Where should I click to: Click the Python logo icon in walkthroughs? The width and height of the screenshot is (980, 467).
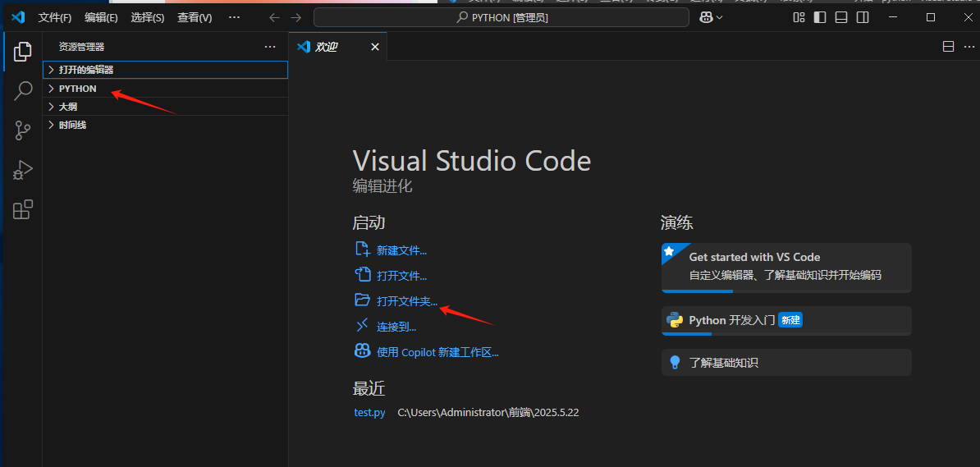point(675,319)
